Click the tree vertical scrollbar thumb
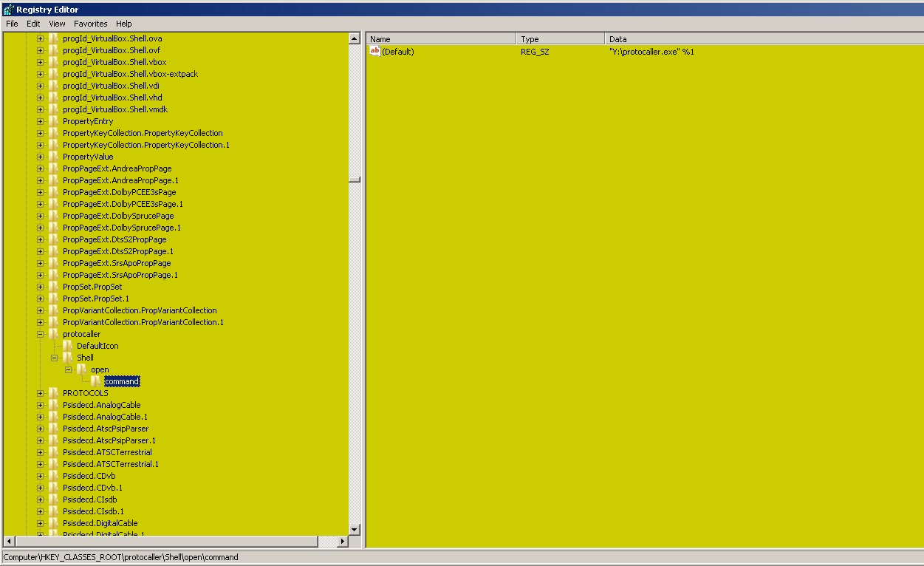The image size is (924, 566). [354, 180]
